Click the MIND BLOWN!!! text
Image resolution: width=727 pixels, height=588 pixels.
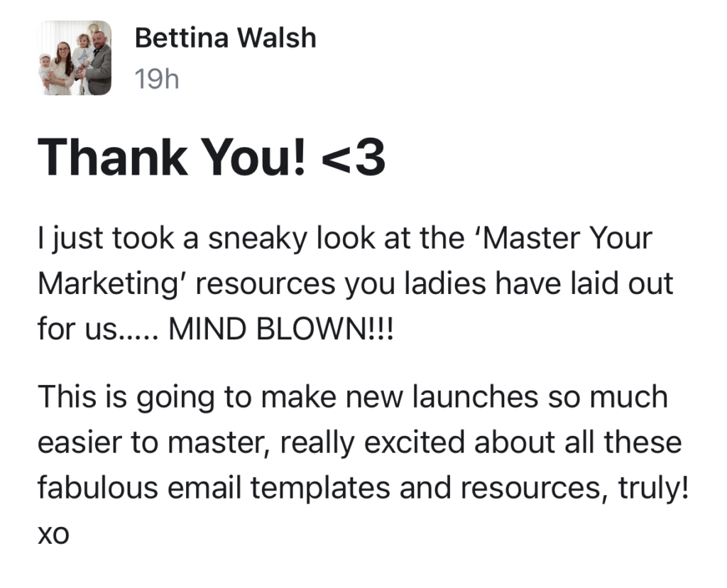pyautogui.click(x=280, y=329)
